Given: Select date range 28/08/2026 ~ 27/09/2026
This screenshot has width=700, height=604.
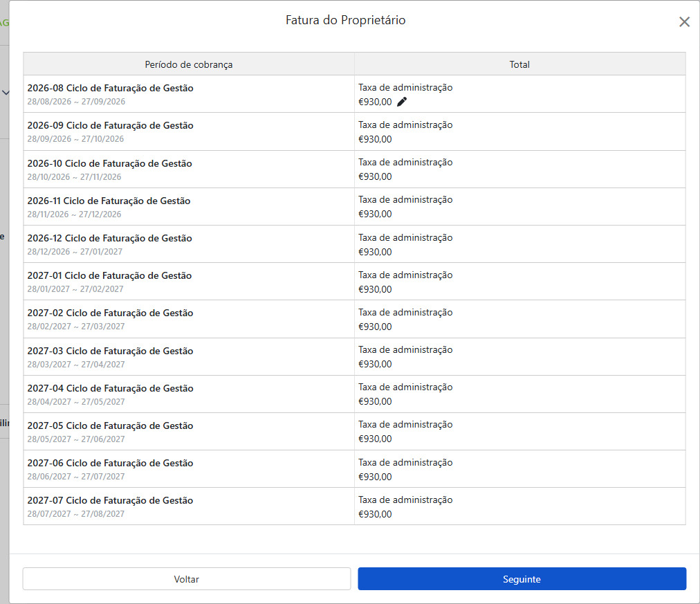Looking at the screenshot, I should (76, 101).
